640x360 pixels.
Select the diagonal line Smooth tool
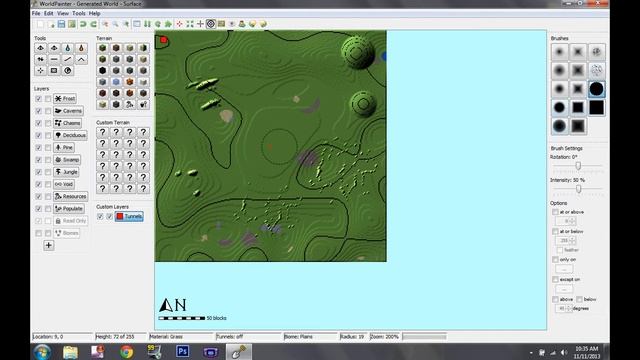(67, 59)
